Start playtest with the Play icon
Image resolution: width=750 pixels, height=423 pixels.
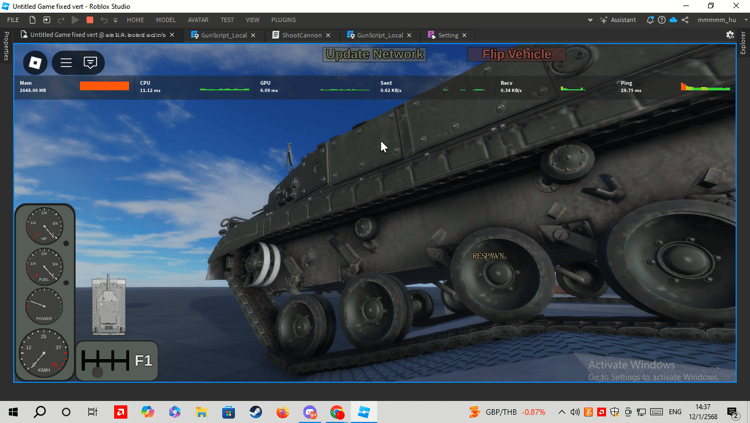click(75, 20)
